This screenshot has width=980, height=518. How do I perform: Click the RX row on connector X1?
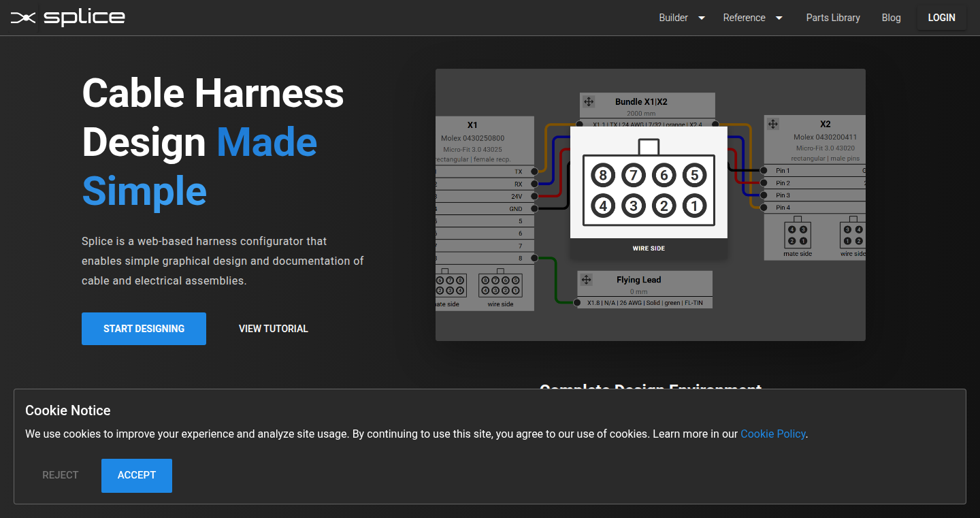point(485,184)
